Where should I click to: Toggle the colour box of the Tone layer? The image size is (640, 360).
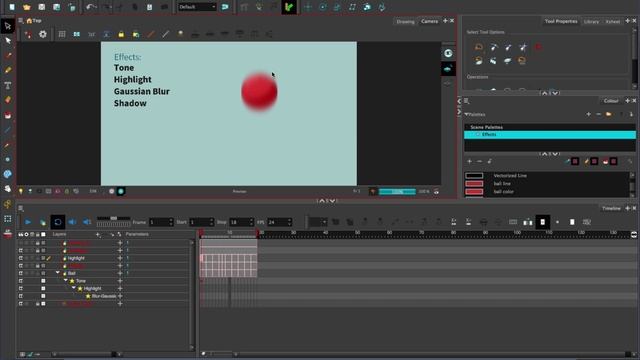[43, 281]
